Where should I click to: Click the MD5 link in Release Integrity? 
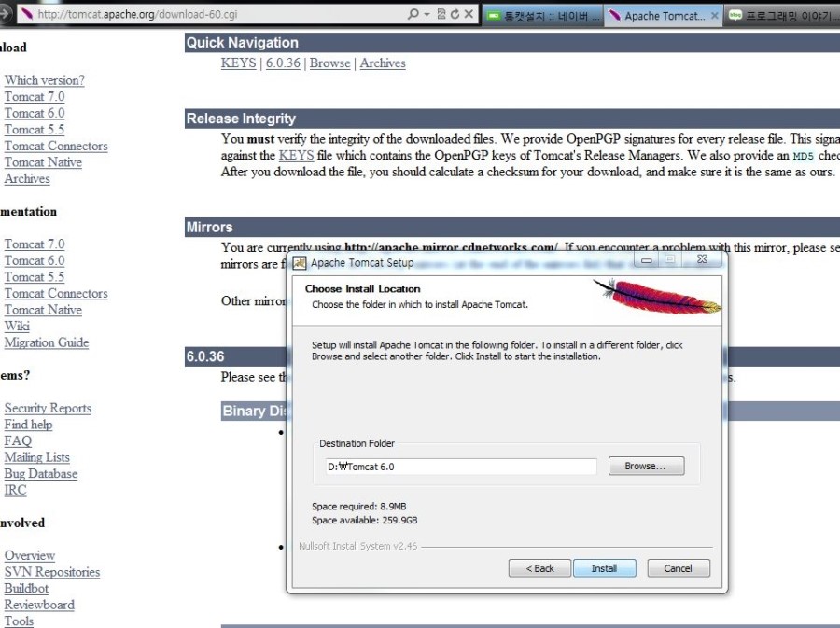(803, 156)
